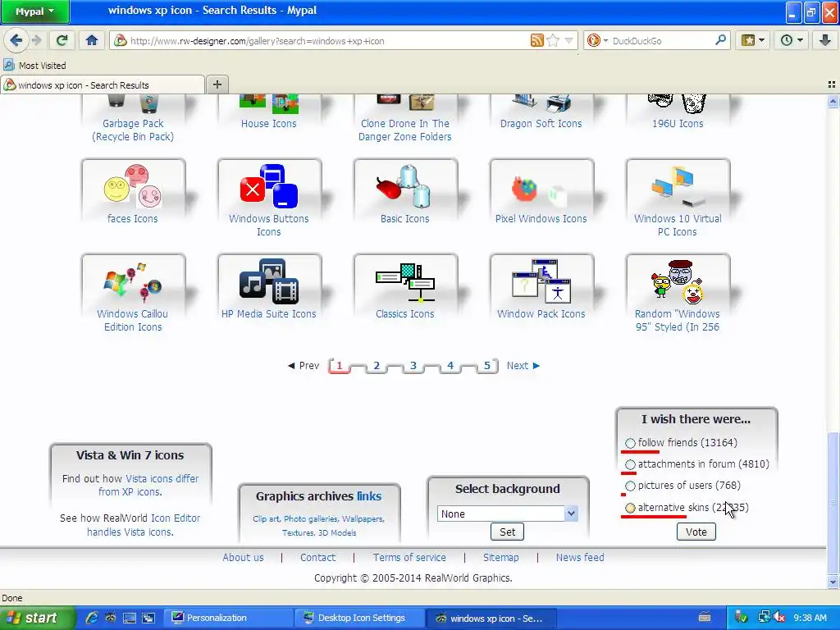Go to results page 3

413,365
